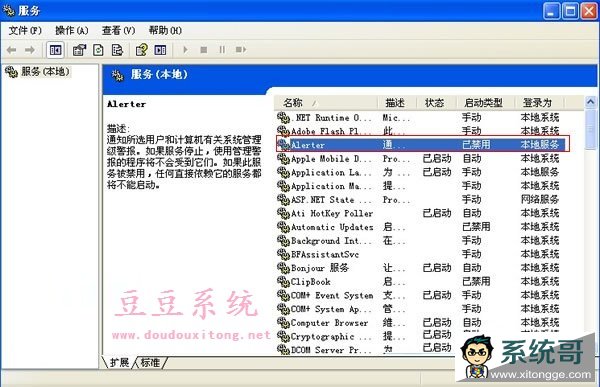600x387 pixels.
Task: Click gear icon of COM+ Event System service
Action: 283,296
